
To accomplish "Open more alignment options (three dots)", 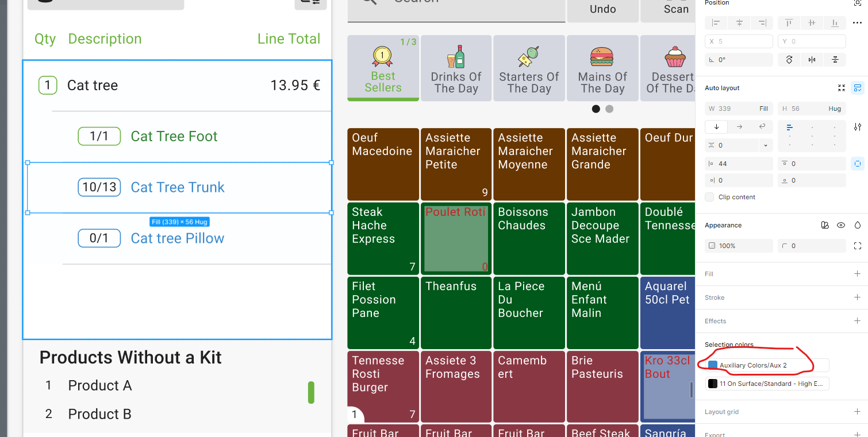I will [x=857, y=23].
